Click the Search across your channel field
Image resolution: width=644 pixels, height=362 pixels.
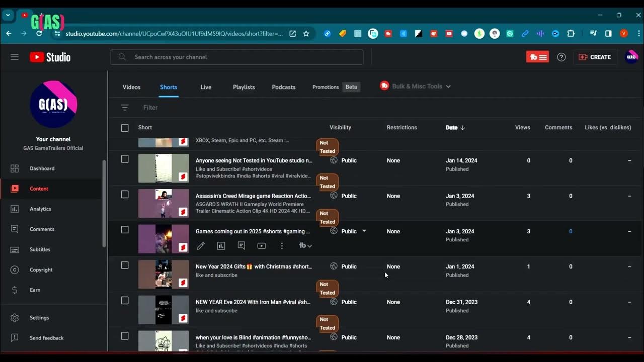236,57
